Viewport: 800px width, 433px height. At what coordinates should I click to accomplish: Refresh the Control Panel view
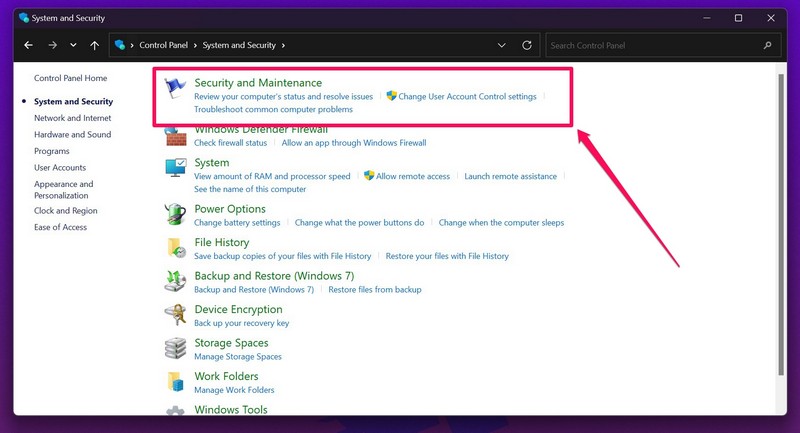point(527,46)
